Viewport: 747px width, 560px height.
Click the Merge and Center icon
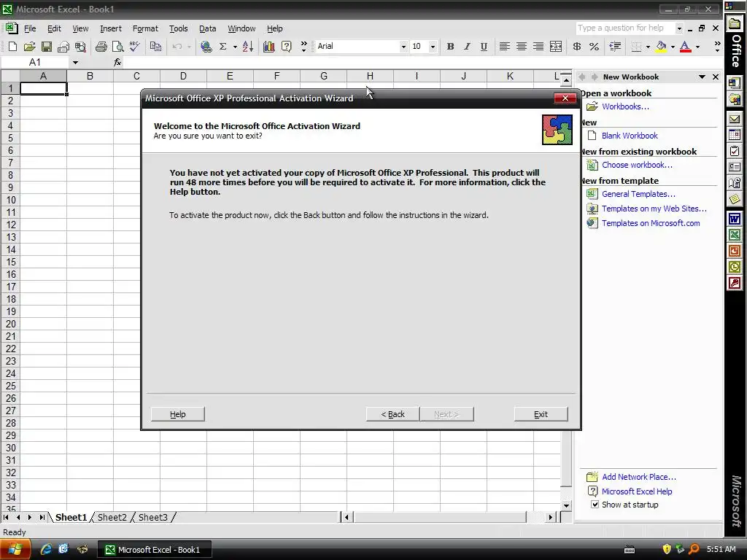click(555, 46)
